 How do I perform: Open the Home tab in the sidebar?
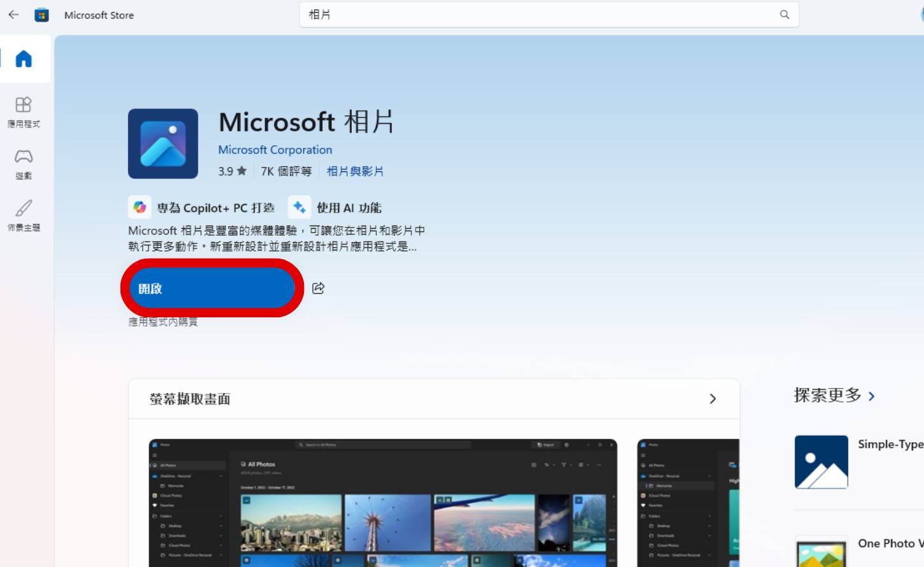(x=24, y=59)
